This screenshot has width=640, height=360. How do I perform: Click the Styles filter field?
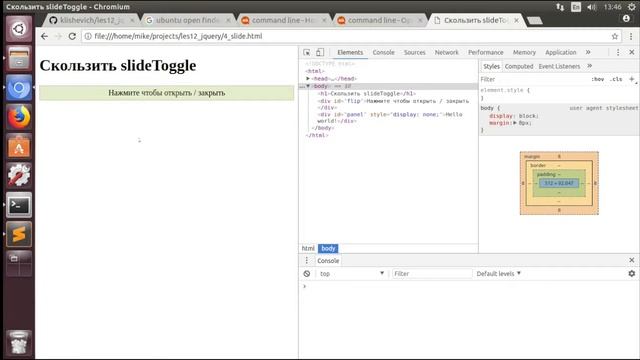tap(534, 79)
